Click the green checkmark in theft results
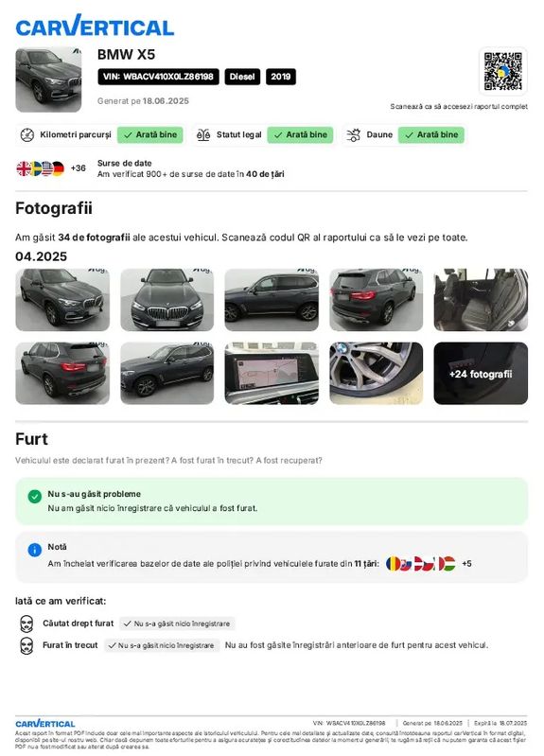Image resolution: width=544 pixels, height=756 pixels. [x=35, y=496]
